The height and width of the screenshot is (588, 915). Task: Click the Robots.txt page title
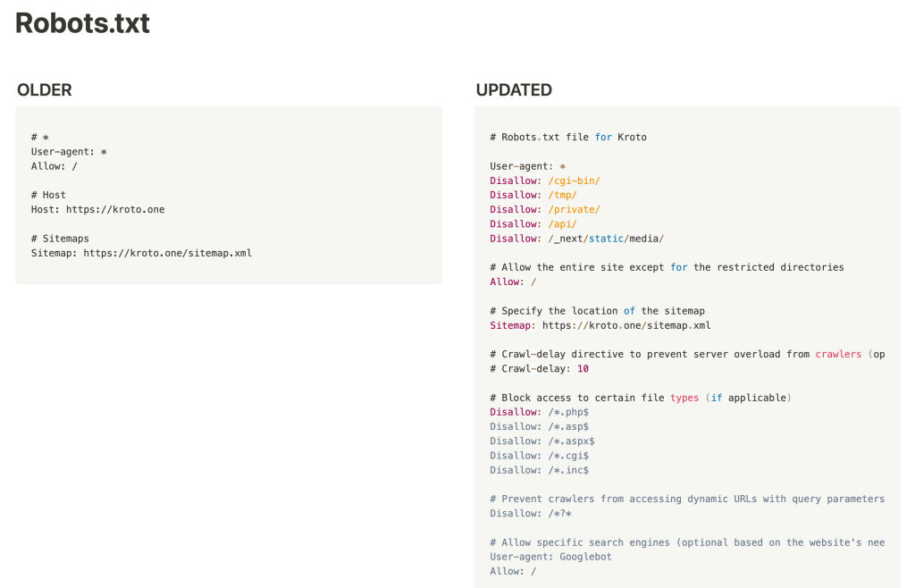[x=82, y=23]
